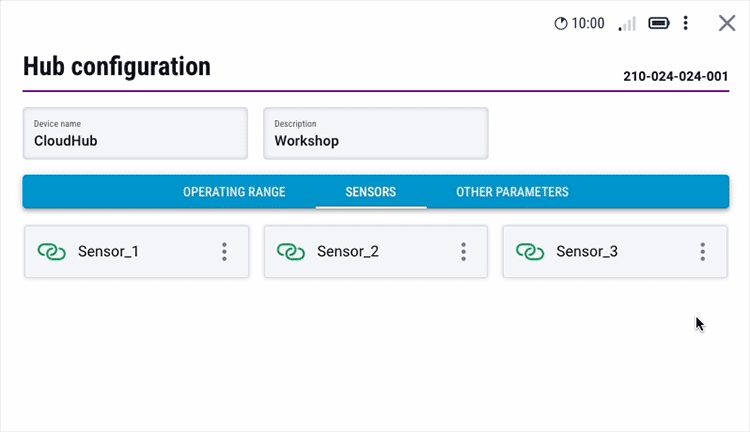Close the Hub configuration window
The width and height of the screenshot is (750, 432).
click(727, 23)
